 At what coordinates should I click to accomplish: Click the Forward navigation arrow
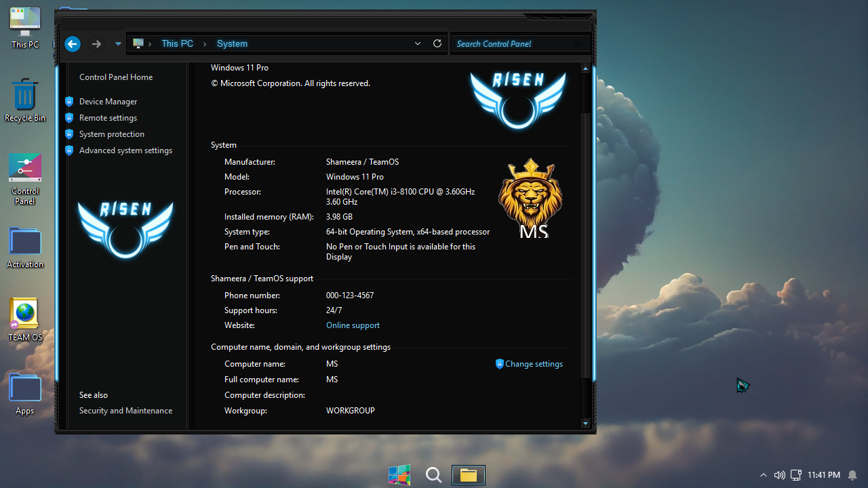(96, 44)
